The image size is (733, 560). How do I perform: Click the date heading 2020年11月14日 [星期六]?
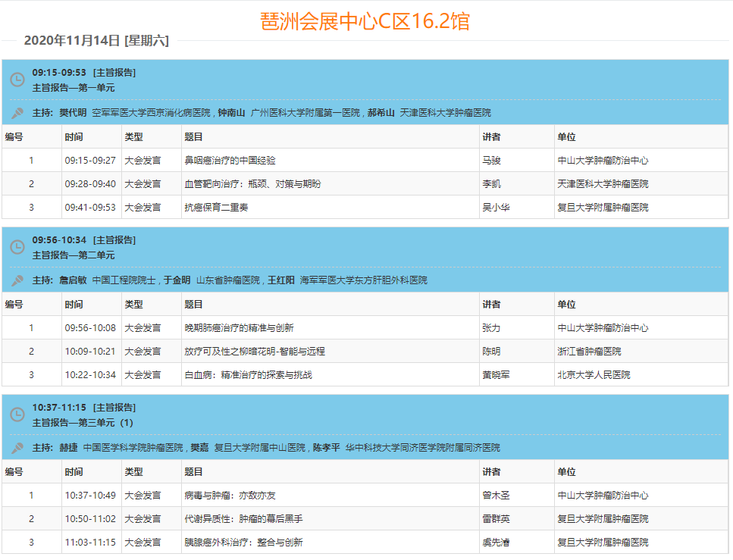coord(96,41)
